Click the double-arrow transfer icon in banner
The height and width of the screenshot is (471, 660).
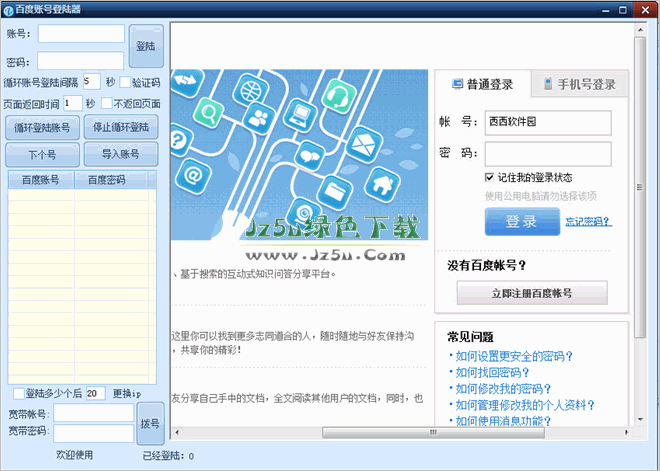(186, 81)
